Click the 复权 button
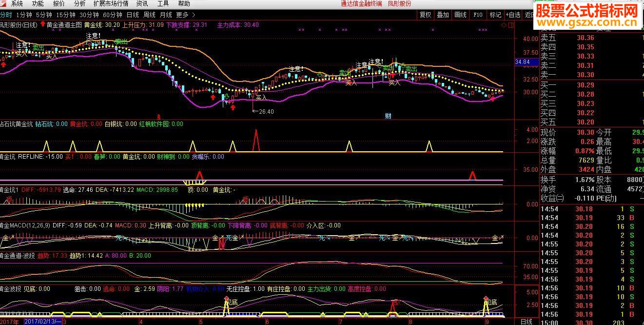The image size is (644, 325). tap(425, 15)
